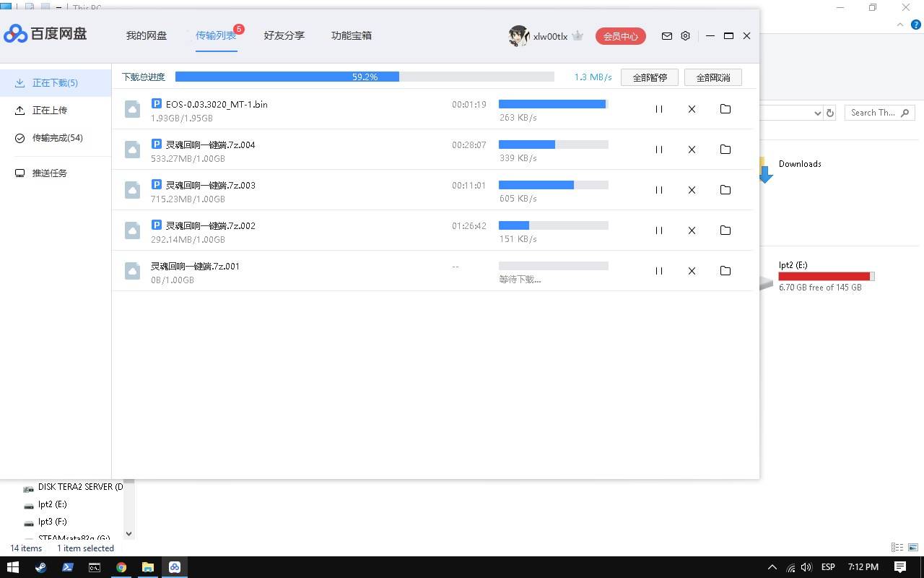The height and width of the screenshot is (578, 924).
Task: Pause the 7z.004 file download
Action: click(x=658, y=150)
